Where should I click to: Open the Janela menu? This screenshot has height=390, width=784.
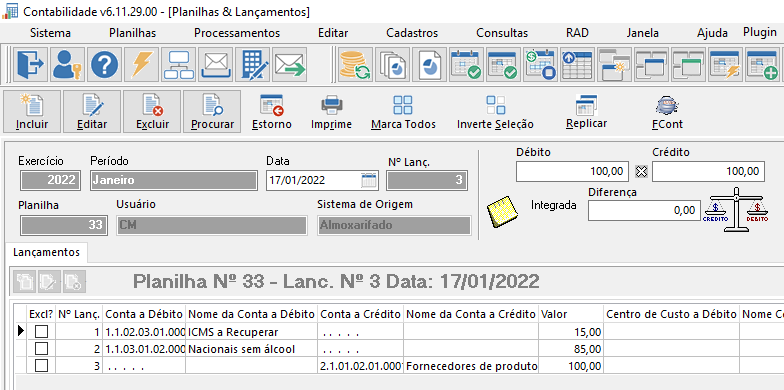(x=642, y=33)
